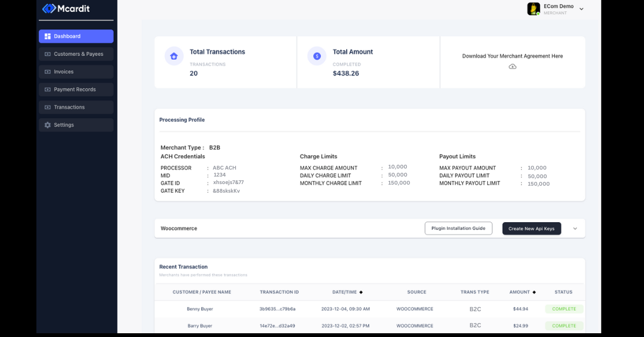
Task: Click the GATE KEY value &88skskKv
Action: tap(226, 191)
